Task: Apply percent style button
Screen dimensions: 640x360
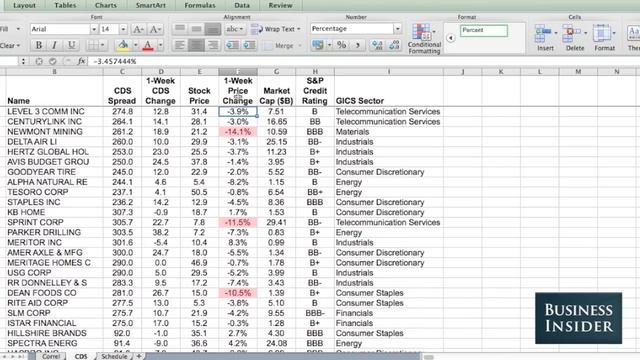Action: pyautogui.click(x=342, y=45)
